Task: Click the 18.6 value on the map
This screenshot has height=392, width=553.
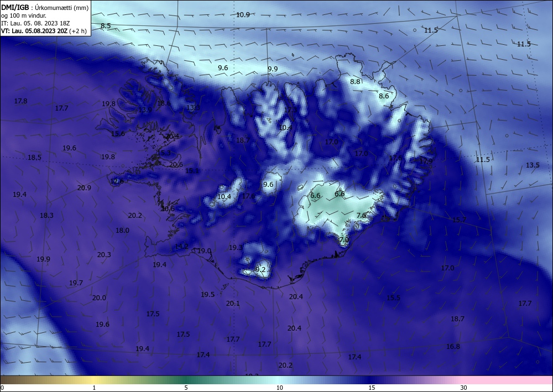Action: (x=164, y=103)
